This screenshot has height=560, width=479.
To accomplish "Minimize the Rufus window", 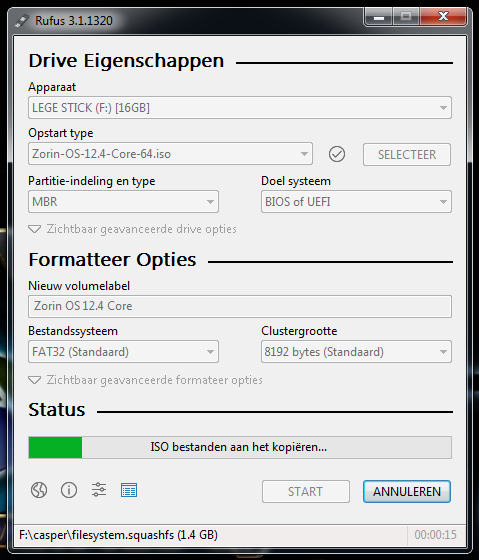I will pyautogui.click(x=379, y=16).
